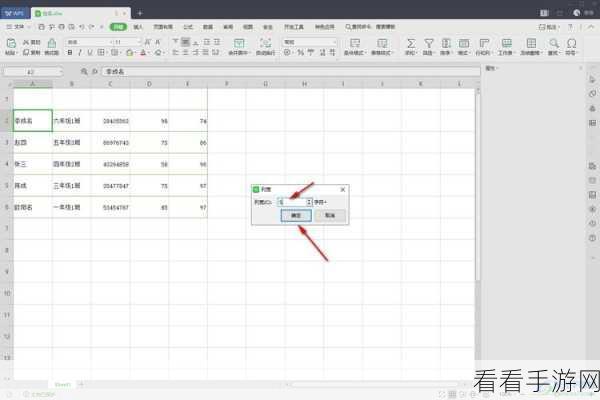Viewport: 600px width, 400px height.
Task: Open a new document tab with plus
Action: coord(140,13)
